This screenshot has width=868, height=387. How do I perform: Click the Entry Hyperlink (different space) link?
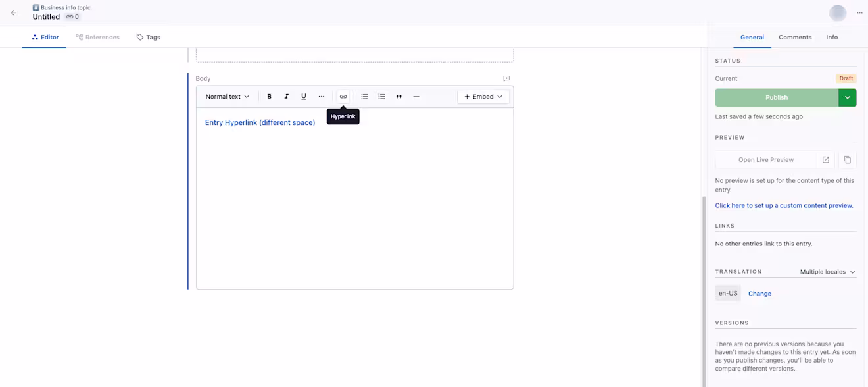(x=260, y=122)
